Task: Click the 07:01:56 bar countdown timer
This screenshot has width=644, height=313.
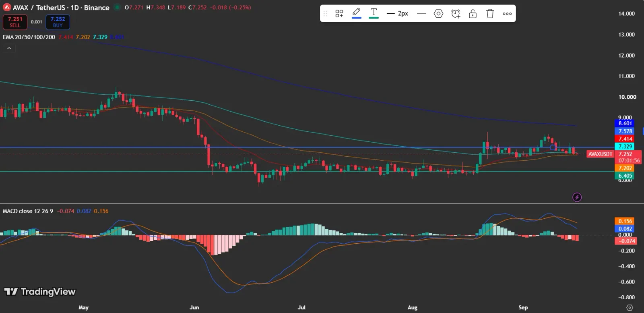Action: pos(629,160)
